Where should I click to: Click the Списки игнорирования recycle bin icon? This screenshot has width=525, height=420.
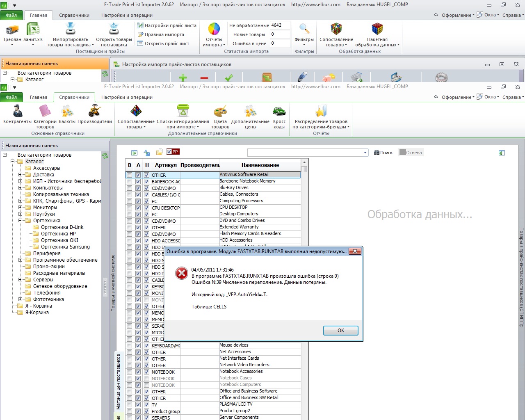(183, 111)
